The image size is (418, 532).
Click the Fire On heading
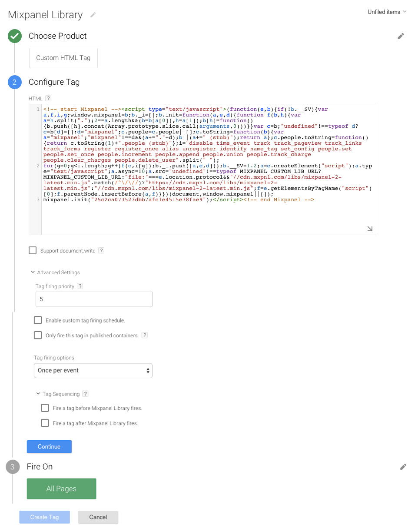click(x=40, y=467)
